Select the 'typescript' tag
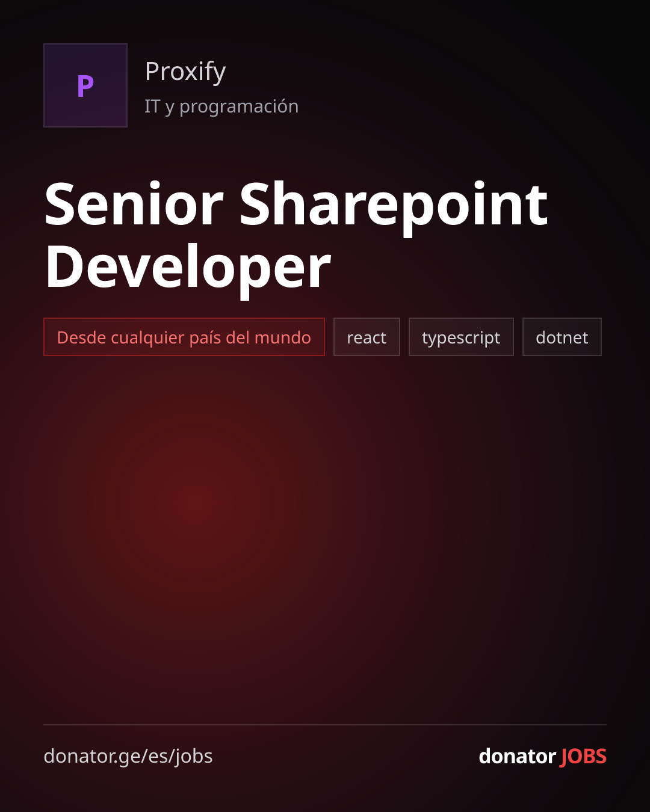 [461, 337]
